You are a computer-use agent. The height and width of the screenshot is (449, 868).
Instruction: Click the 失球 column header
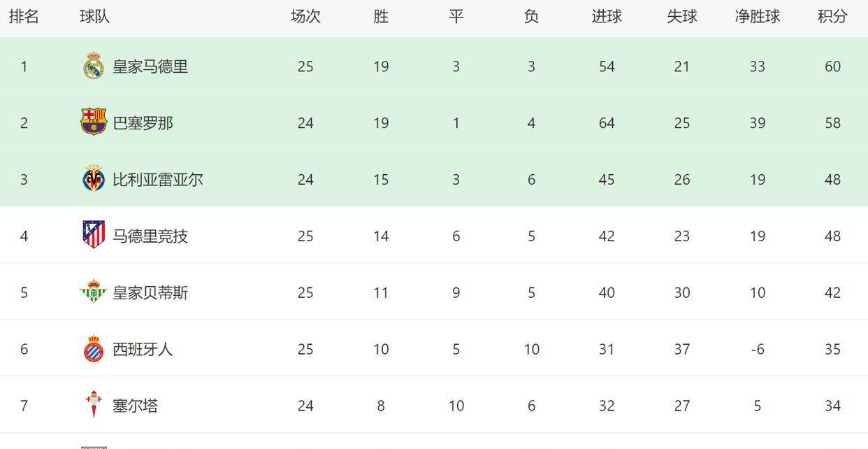tap(682, 17)
